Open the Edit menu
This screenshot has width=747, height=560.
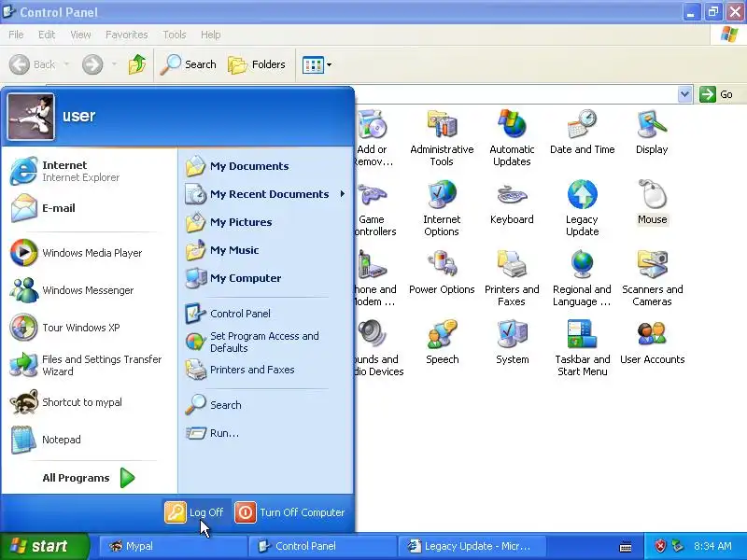click(x=47, y=35)
